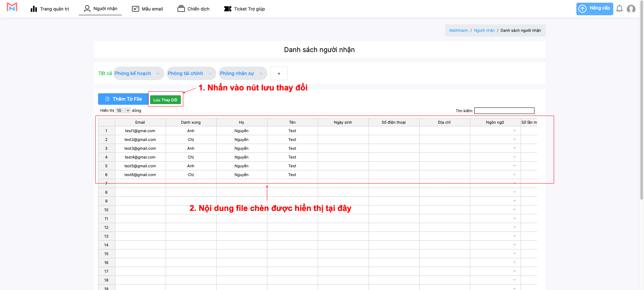Expand the Phòng tài chính chevron dropdown
The height and width of the screenshot is (290, 644).
(x=210, y=73)
